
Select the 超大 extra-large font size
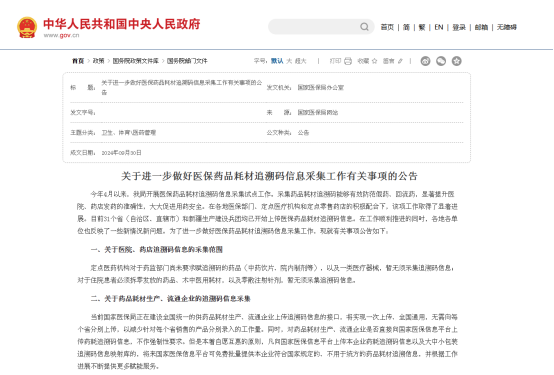coord(301,61)
